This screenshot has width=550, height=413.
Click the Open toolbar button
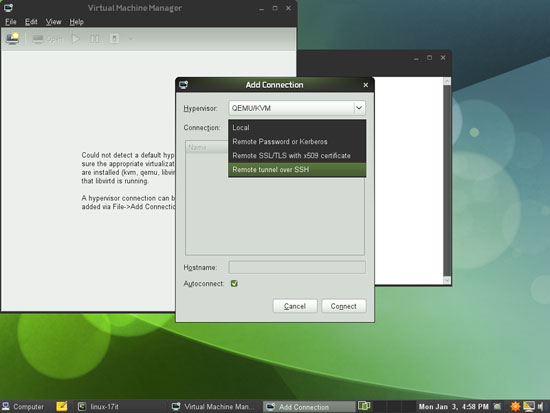point(48,39)
